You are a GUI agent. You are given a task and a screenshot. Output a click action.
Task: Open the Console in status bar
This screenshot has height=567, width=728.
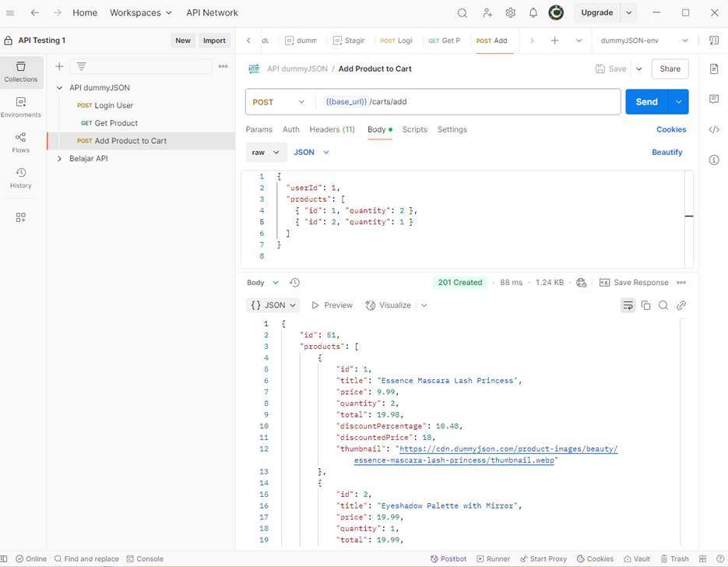pos(145,558)
